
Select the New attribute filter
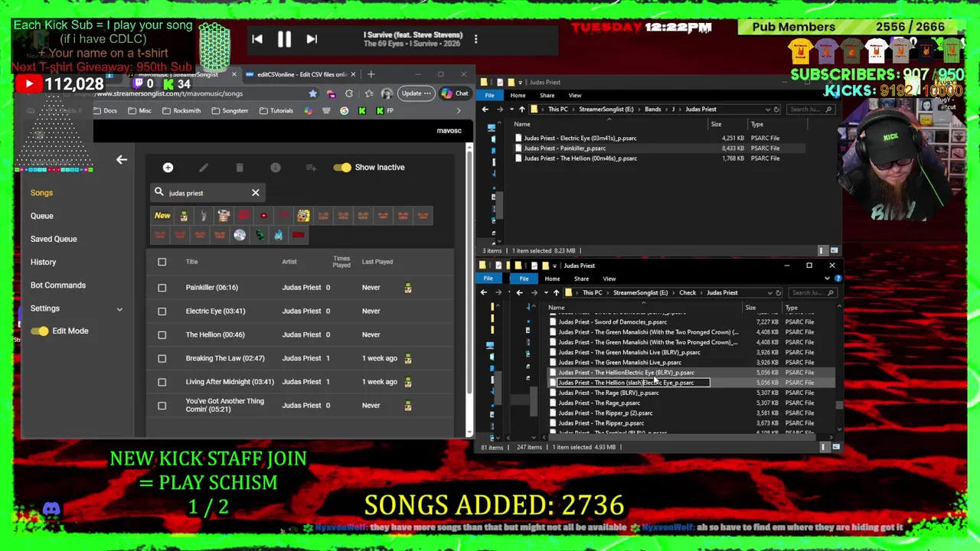click(x=162, y=216)
